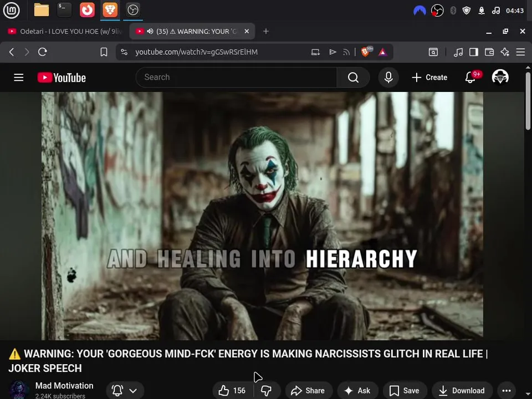This screenshot has width=532, height=399.
Task: Open the music note sound applet
Action: point(495,11)
